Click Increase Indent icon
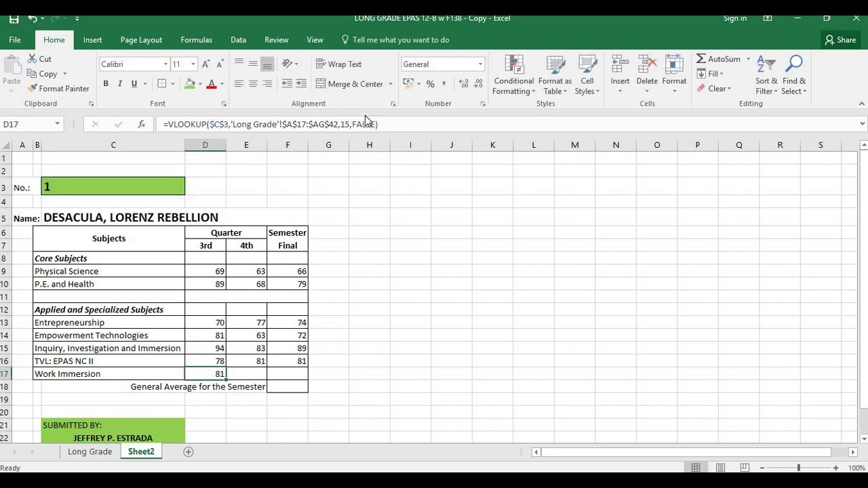 (301, 83)
